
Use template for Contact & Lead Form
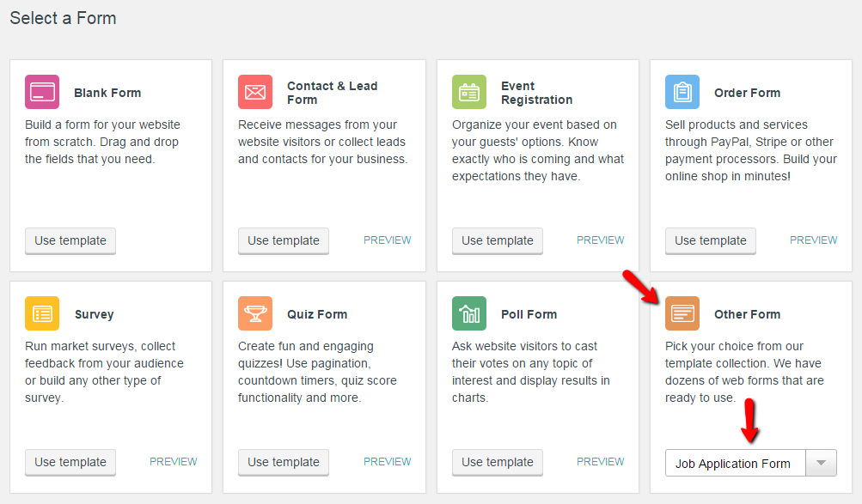click(284, 241)
